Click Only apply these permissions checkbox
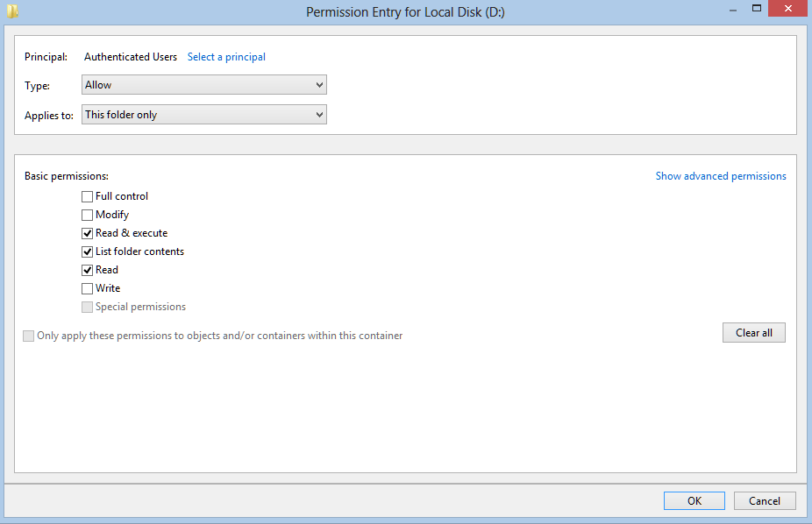Viewport: 812px width, 524px height. tap(28, 336)
